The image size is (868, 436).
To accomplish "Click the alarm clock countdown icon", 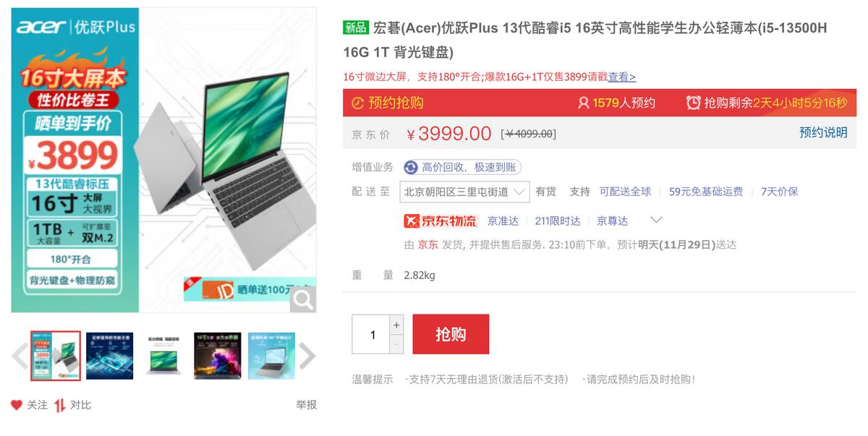I will 693,103.
